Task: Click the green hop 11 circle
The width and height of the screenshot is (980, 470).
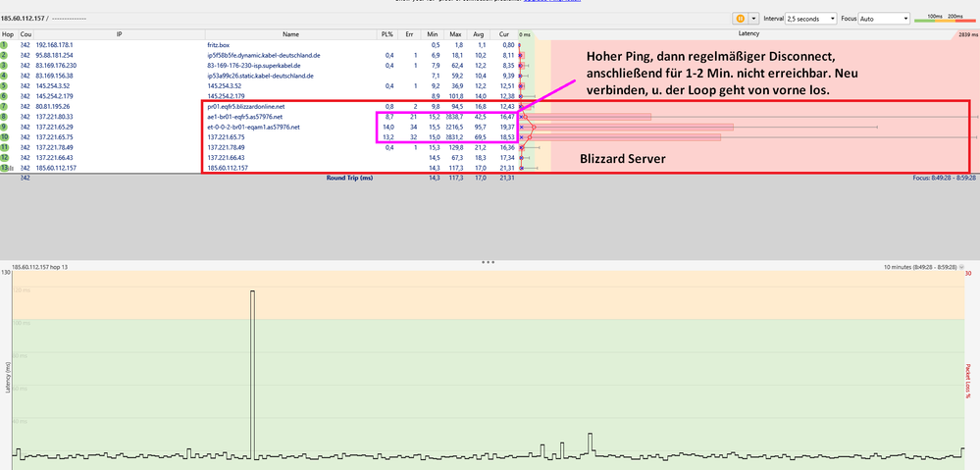Action: tap(4, 147)
